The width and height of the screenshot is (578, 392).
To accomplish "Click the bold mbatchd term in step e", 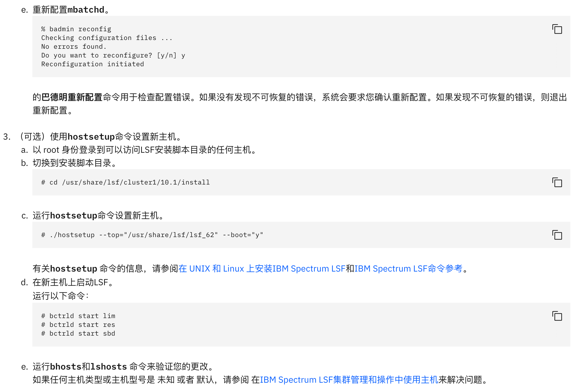I will click(86, 10).
